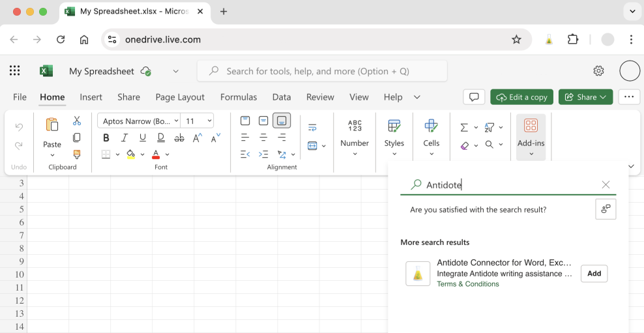Click the Wrap Text icon

tap(312, 128)
